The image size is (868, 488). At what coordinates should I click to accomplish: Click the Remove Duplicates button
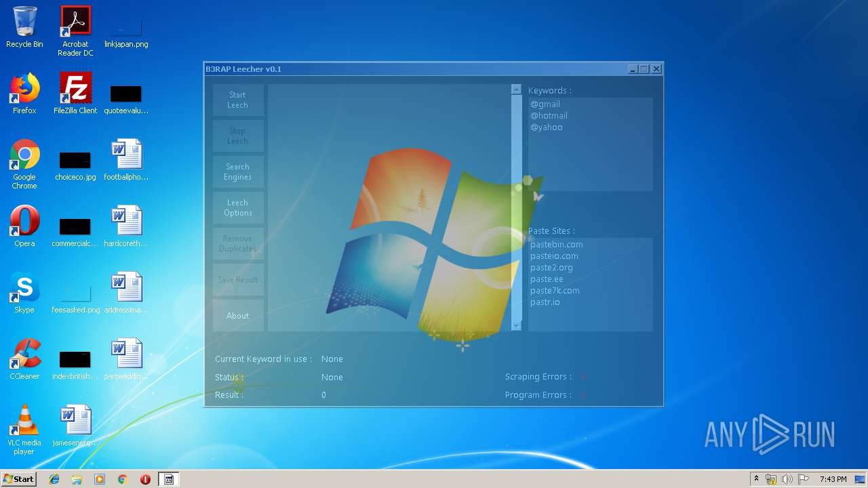pos(238,243)
